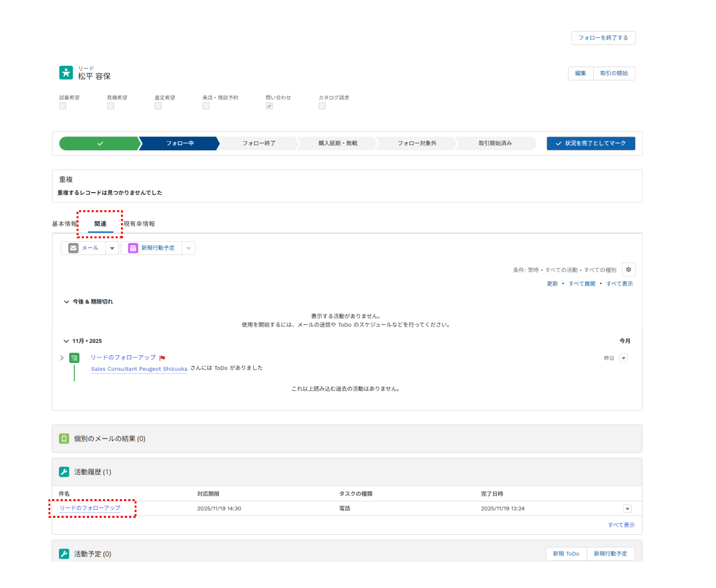
Task: Open the dropdown arrow next to メール
Action: (x=112, y=248)
